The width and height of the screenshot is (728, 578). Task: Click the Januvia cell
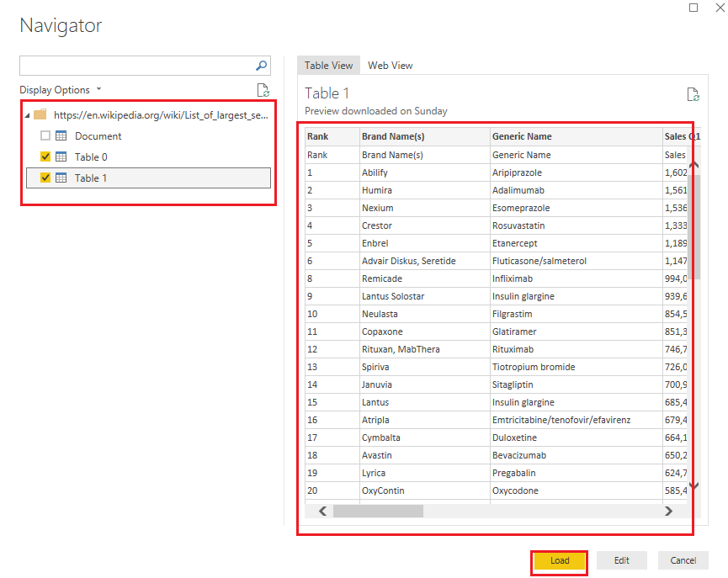425,384
